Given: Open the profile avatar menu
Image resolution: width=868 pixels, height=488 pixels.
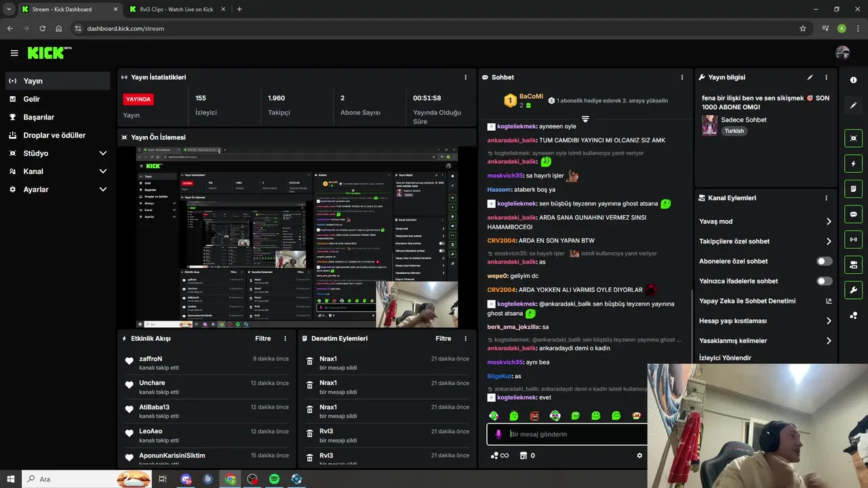Looking at the screenshot, I should [x=843, y=53].
